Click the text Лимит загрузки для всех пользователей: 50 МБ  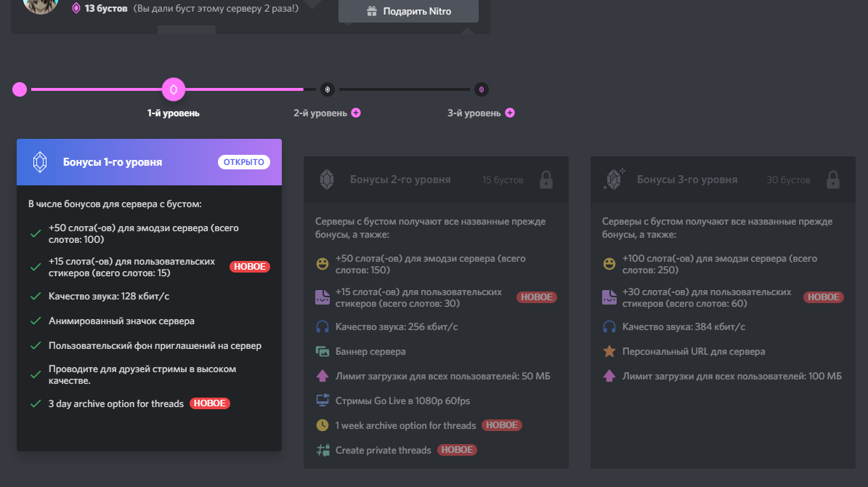tap(443, 377)
